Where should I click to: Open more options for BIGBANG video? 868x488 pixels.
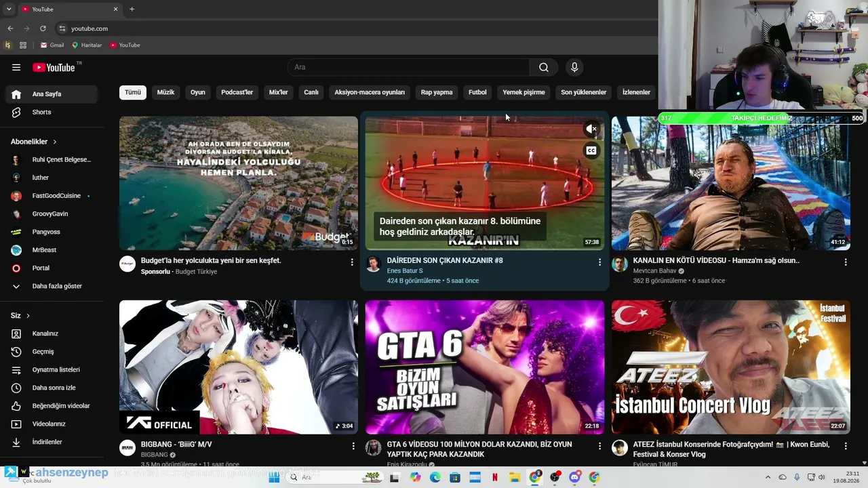pos(353,446)
